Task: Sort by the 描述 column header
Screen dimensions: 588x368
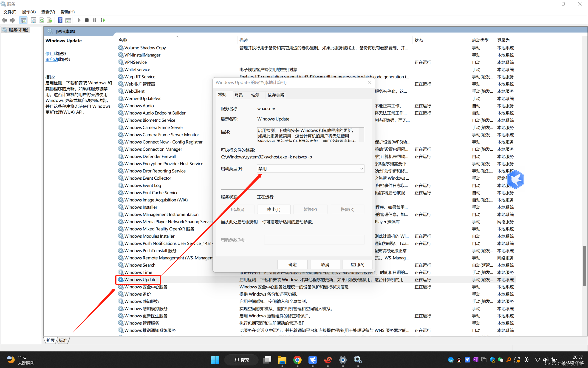Action: click(243, 40)
